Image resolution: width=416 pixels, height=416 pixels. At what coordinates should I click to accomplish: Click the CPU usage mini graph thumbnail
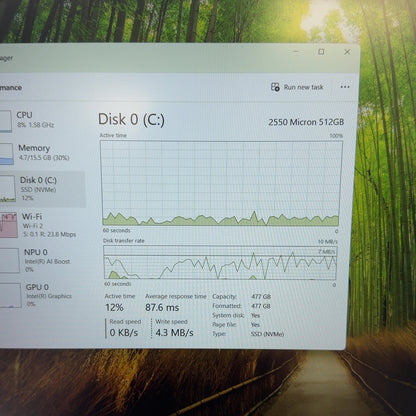point(6,121)
